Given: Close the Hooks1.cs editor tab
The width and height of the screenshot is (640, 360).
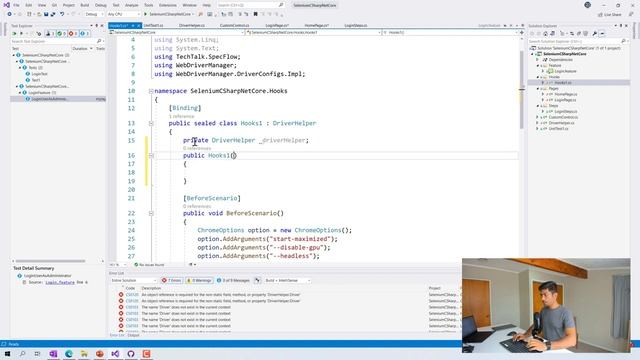Looking at the screenshot, I should tap(138, 25).
